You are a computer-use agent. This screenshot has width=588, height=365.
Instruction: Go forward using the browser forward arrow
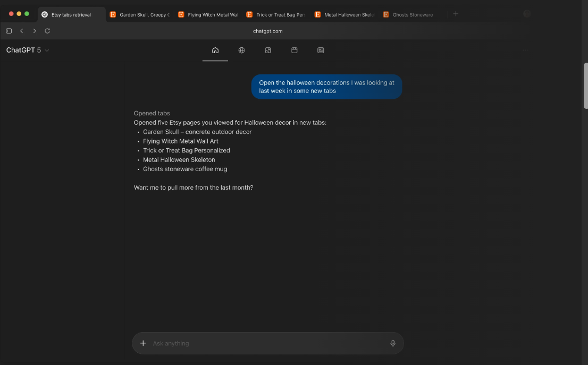point(35,31)
